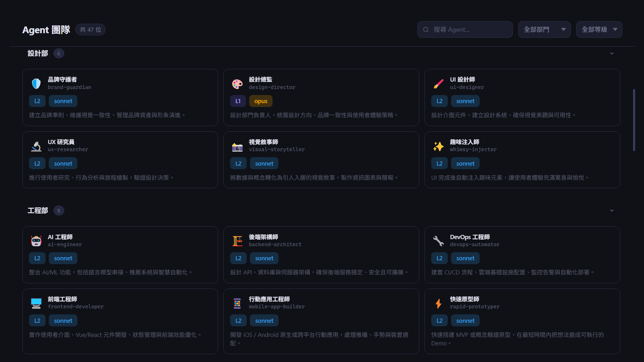Toggle the L2 badge on backend-architect card

(x=238, y=258)
